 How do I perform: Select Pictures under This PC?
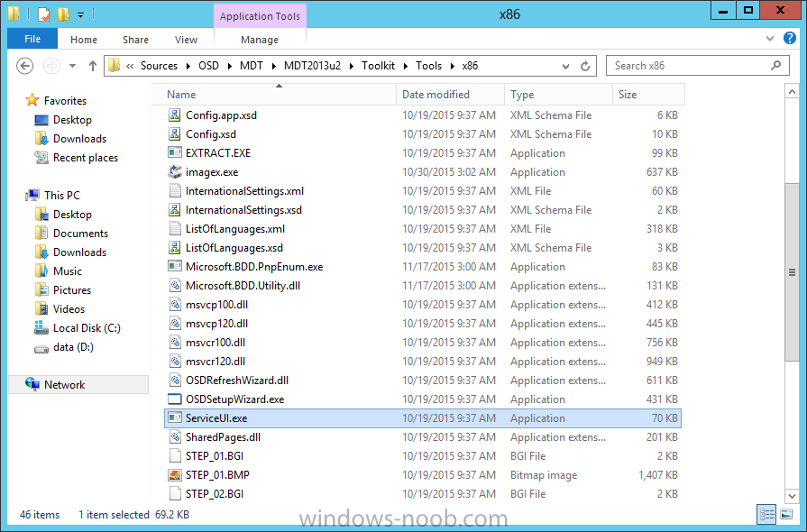coord(72,290)
